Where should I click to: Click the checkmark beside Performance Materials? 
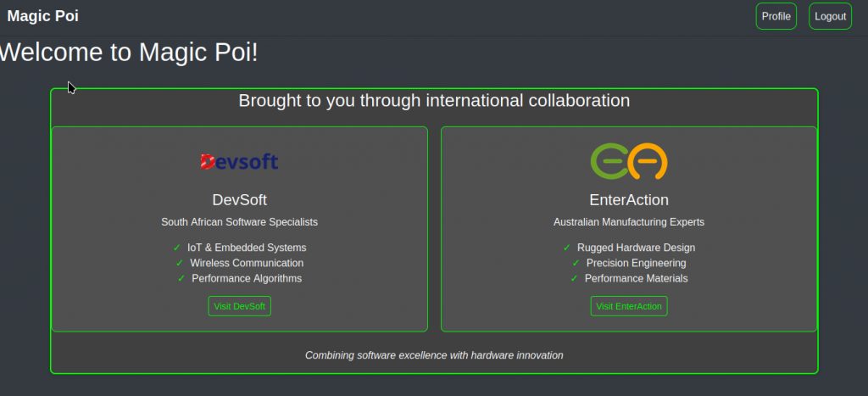(x=574, y=279)
